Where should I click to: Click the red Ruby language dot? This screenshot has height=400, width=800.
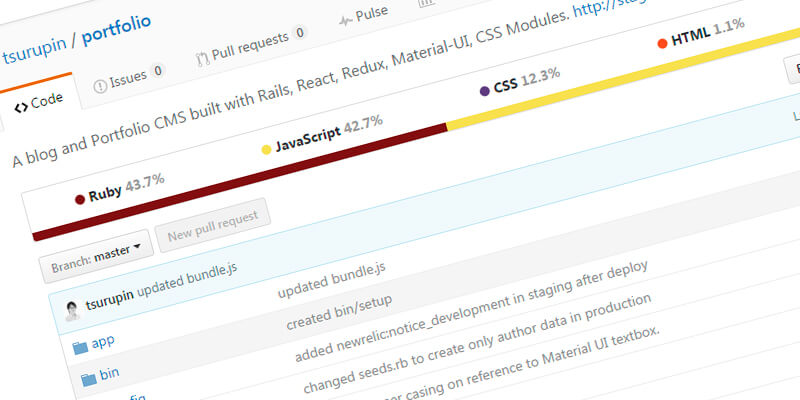pyautogui.click(x=80, y=198)
